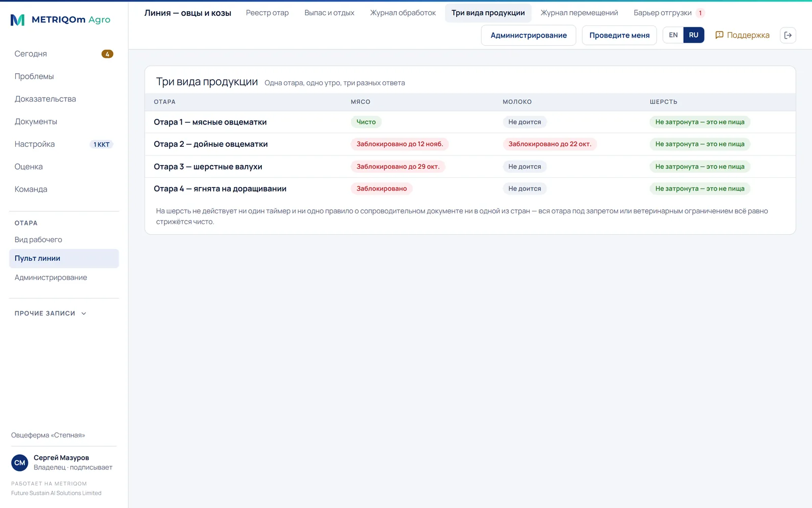The image size is (812, 508).
Task: Click the Проведите меня button
Action: 619,35
